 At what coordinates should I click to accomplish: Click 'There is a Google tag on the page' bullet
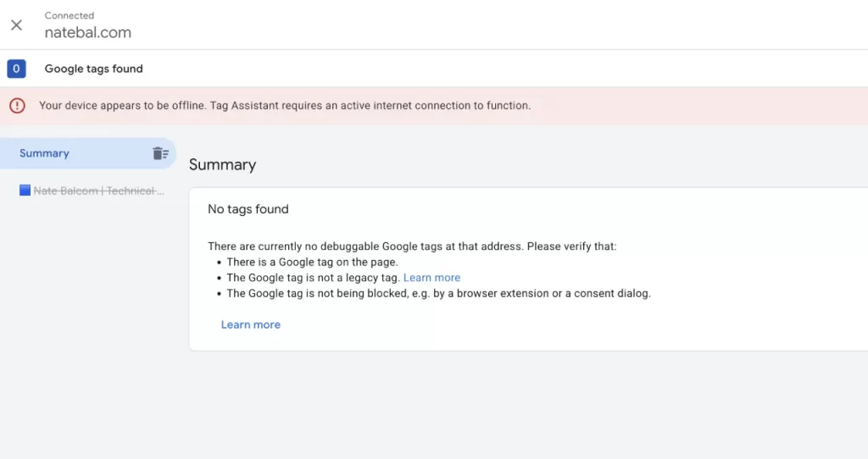pyautogui.click(x=312, y=263)
